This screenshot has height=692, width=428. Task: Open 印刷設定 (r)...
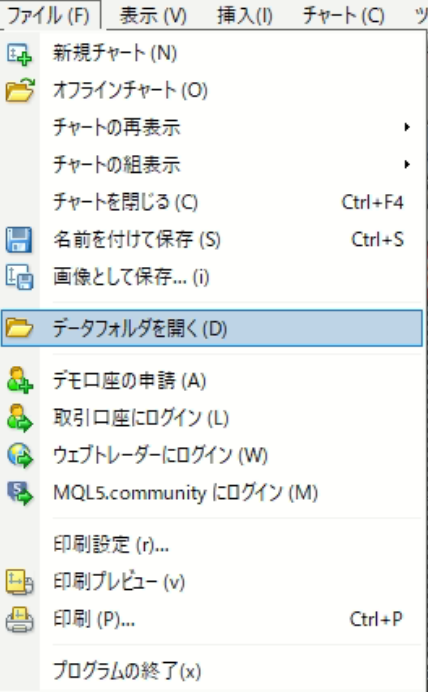111,545
